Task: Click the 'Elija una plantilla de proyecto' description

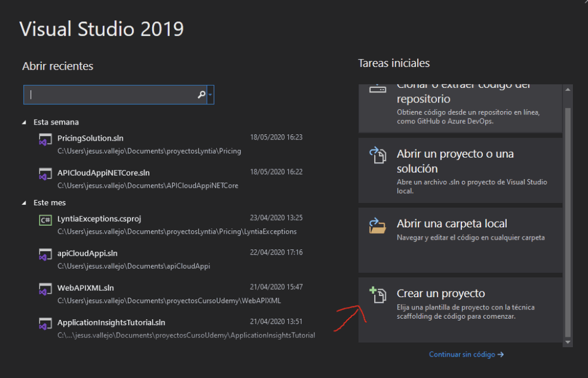Action: point(466,312)
